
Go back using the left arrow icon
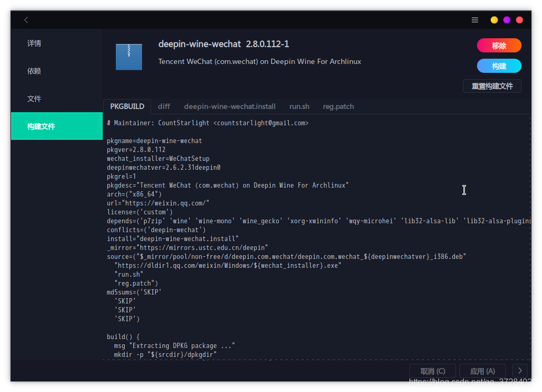pyautogui.click(x=26, y=20)
